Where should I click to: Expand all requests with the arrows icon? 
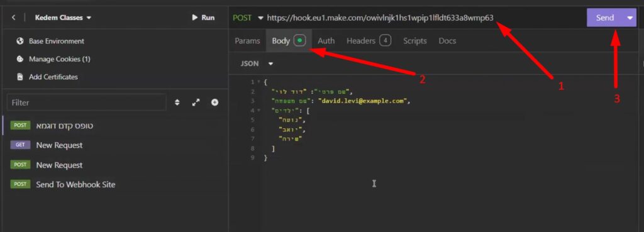196,102
